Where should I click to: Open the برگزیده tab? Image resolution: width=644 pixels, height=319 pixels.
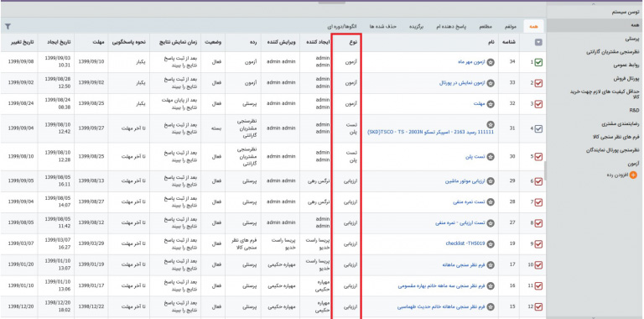click(417, 26)
